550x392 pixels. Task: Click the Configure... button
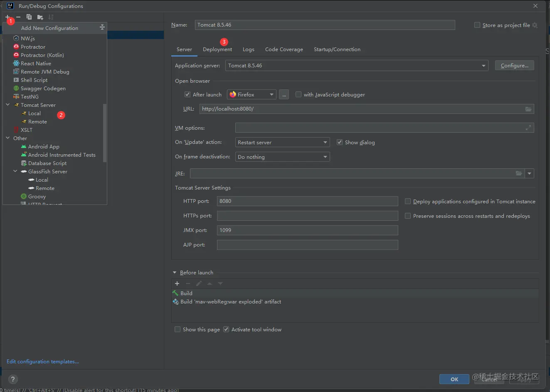(x=515, y=66)
